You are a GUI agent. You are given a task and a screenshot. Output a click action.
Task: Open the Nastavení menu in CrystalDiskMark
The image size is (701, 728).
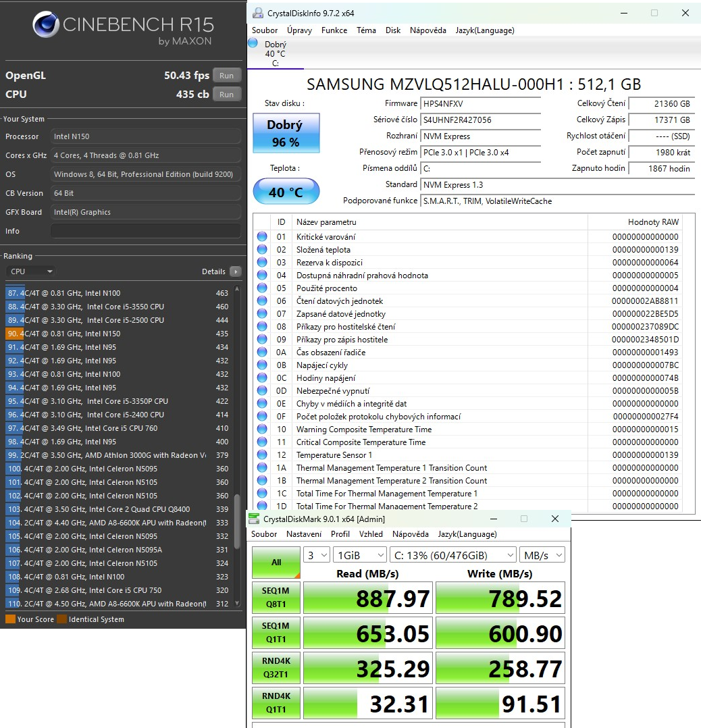[304, 534]
